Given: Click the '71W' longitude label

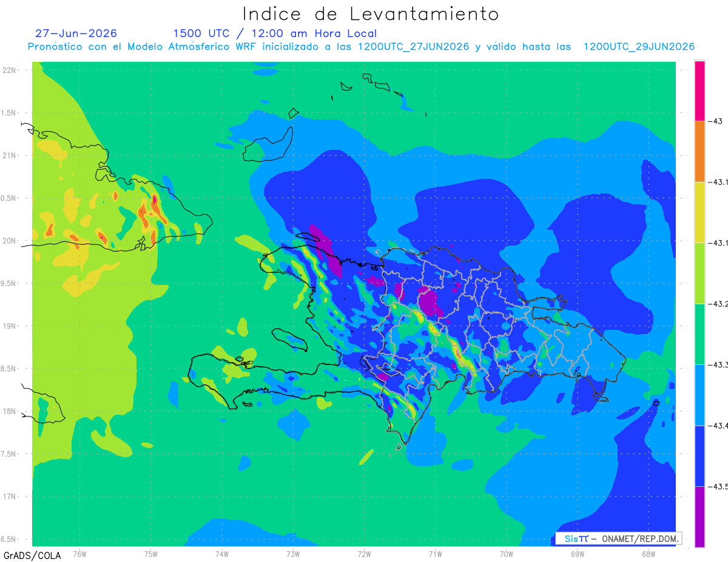Looking at the screenshot, I should click(435, 554).
